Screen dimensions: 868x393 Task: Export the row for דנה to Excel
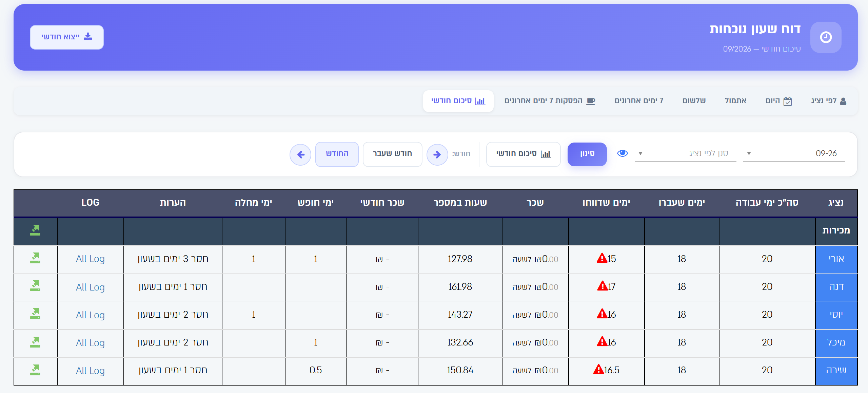(35, 286)
